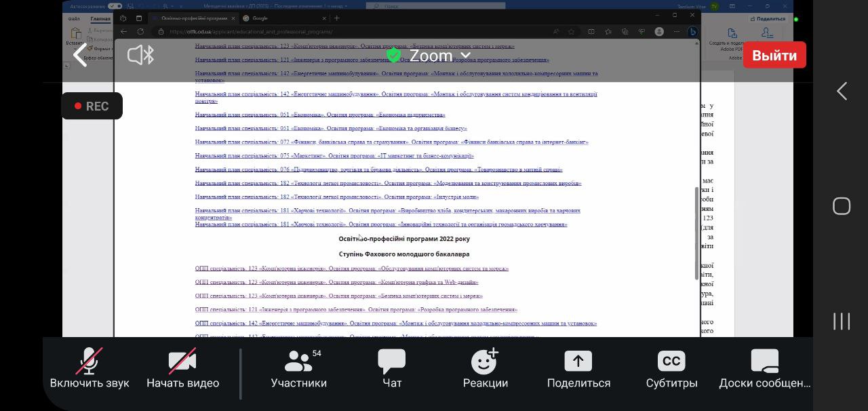Image resolution: width=868 pixels, height=411 pixels.
Task: Leave the meeting with the Выйти button
Action: point(774,56)
